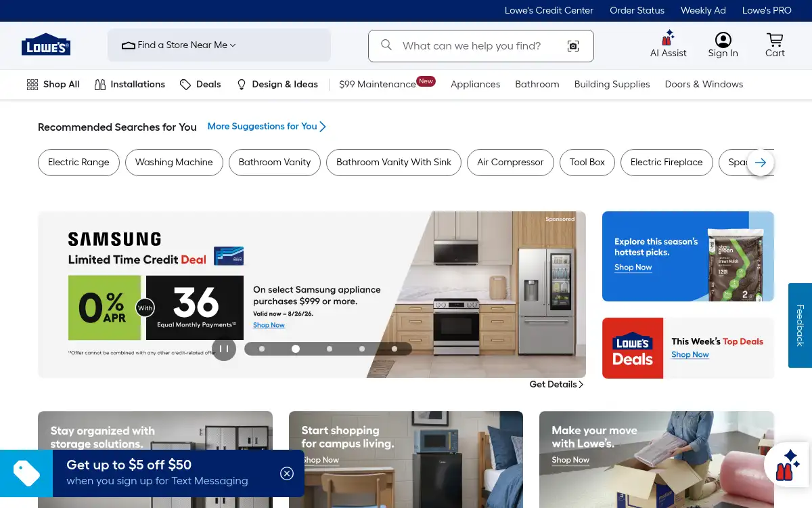Image resolution: width=812 pixels, height=508 pixels.
Task: Open the Installations menu
Action: (130, 85)
